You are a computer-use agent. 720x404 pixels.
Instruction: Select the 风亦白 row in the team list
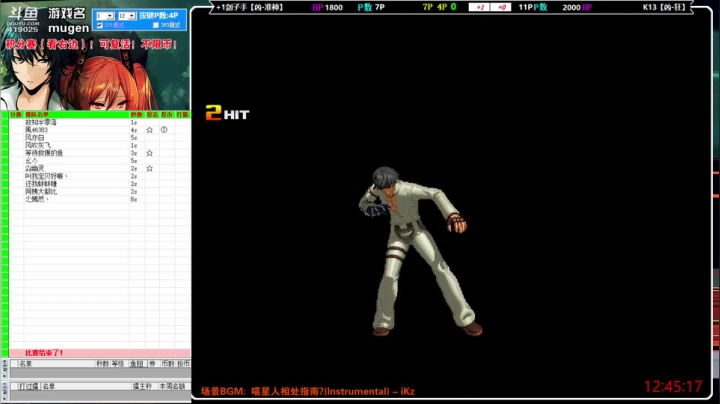point(99,138)
